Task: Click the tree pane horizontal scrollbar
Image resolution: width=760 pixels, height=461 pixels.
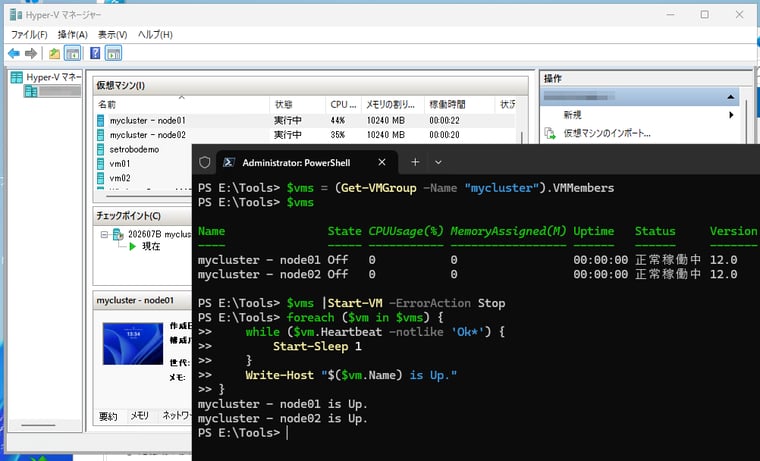Action: click(38, 426)
